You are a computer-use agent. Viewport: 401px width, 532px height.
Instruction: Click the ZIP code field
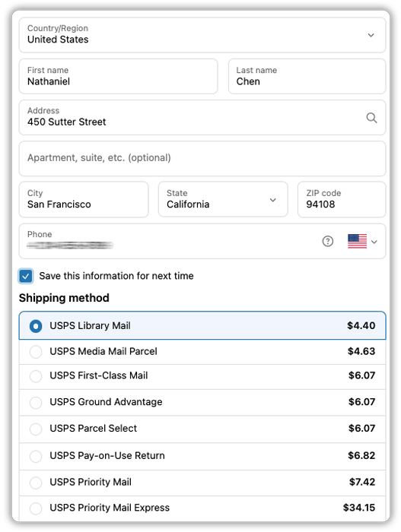coord(342,199)
